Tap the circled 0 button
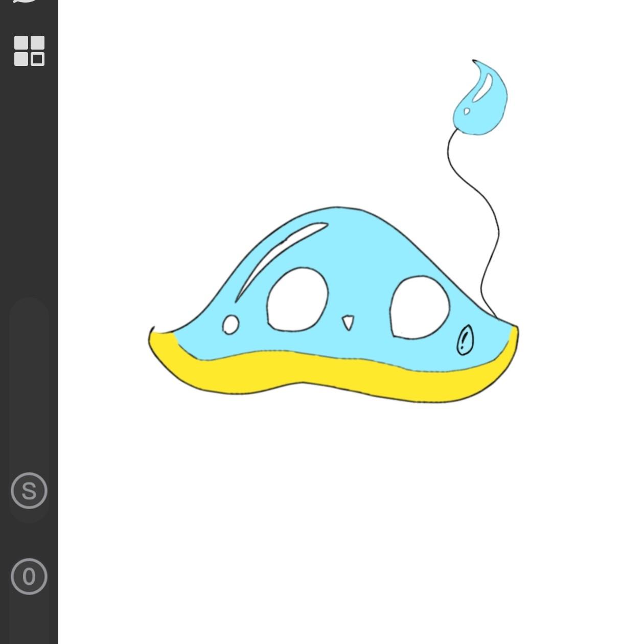Screen dimensions: 644x644 [29, 577]
